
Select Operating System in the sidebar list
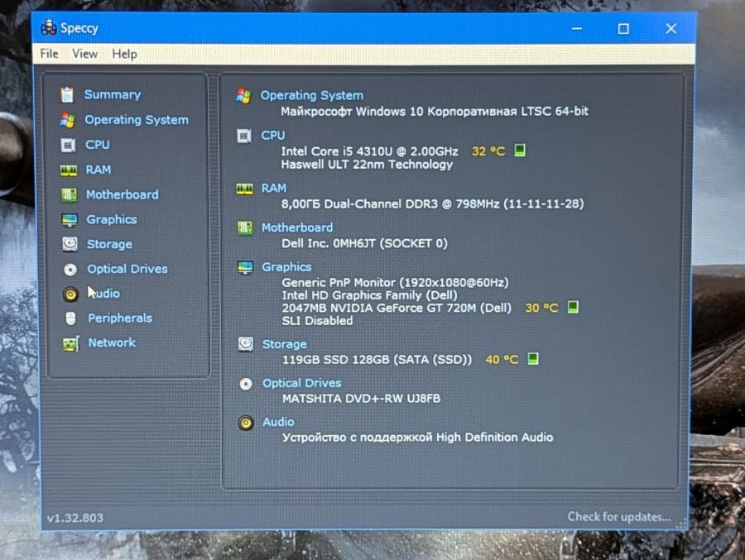pos(137,120)
